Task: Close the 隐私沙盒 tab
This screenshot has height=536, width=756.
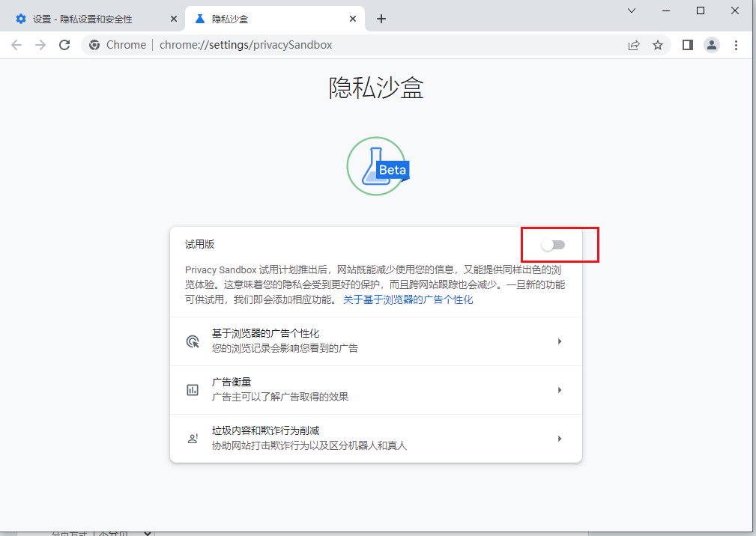Action: (353, 19)
